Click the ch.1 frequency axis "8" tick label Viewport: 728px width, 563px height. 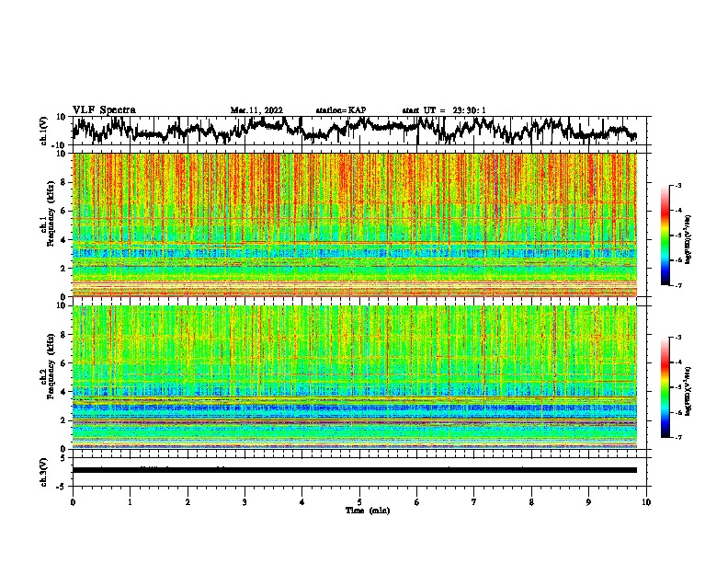(63, 182)
